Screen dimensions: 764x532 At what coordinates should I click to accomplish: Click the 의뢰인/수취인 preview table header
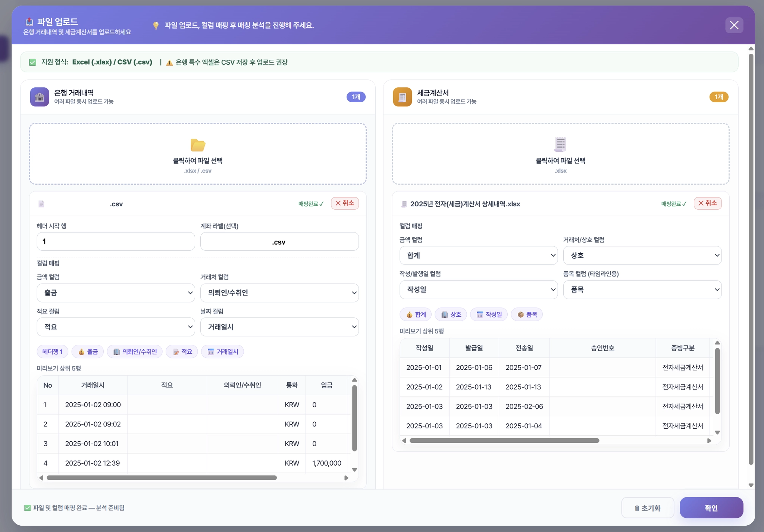tap(242, 385)
